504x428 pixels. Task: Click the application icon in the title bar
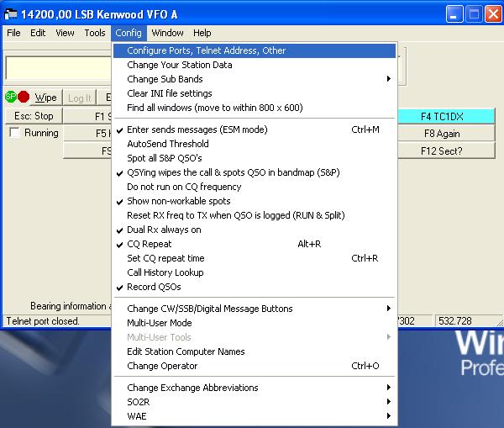click(x=10, y=14)
